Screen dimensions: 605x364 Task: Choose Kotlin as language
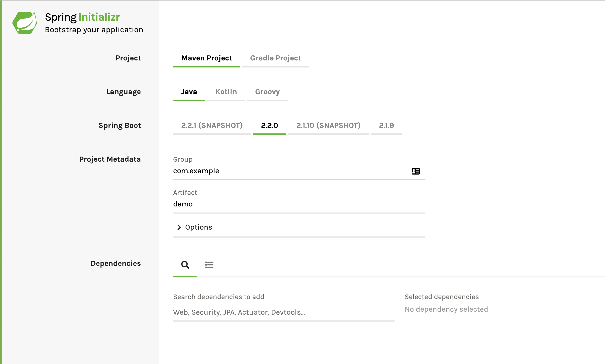(x=226, y=92)
